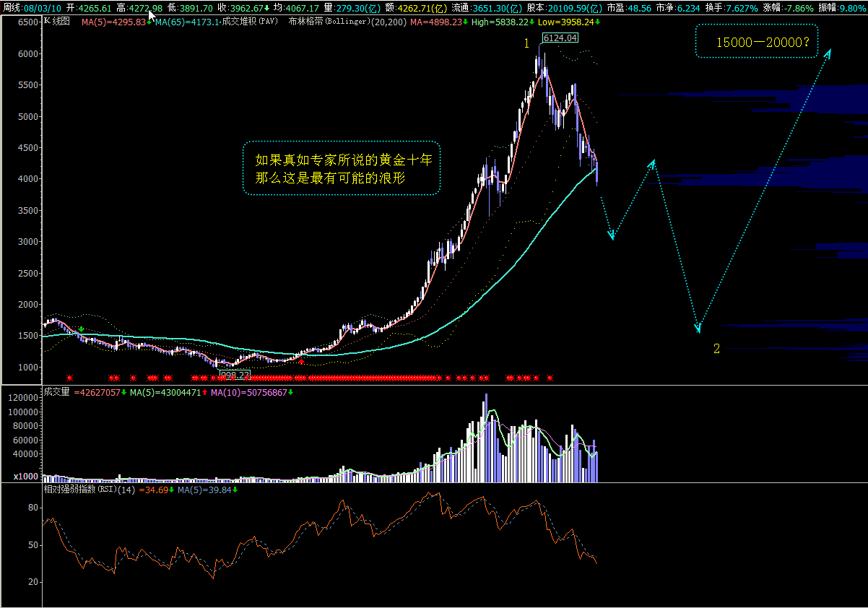Click the green down-arrow marker near 1500
Viewport: 868px width, 608px height.
pyautogui.click(x=82, y=329)
